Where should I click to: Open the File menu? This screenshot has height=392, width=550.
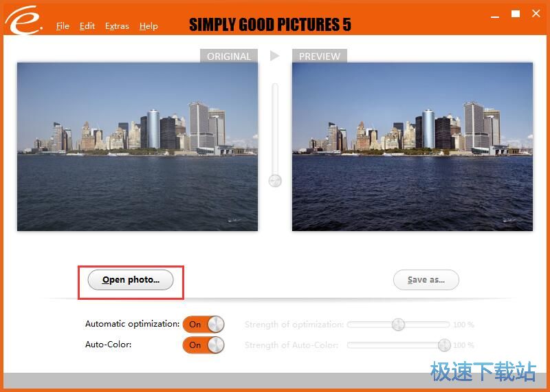coord(63,26)
